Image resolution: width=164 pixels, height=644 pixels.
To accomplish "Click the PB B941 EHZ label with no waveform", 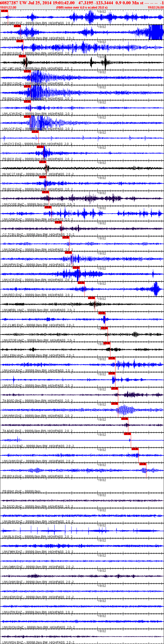I will point(21,491).
